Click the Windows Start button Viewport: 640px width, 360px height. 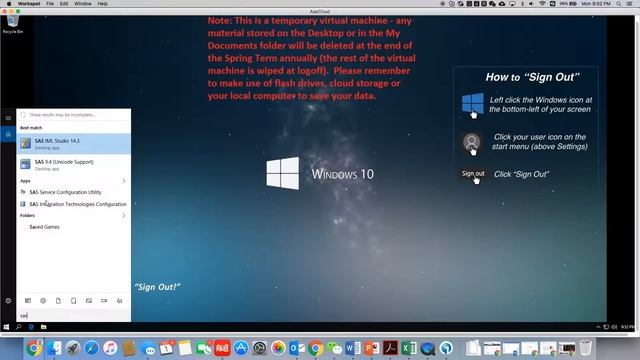(x=6, y=327)
